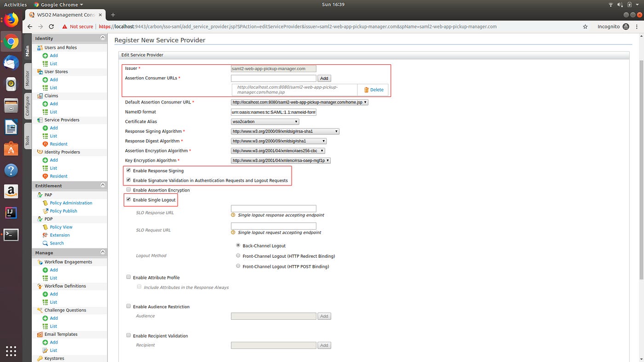Open Default Assertion Consumer URL dropdown
The image size is (644, 362).
point(299,102)
